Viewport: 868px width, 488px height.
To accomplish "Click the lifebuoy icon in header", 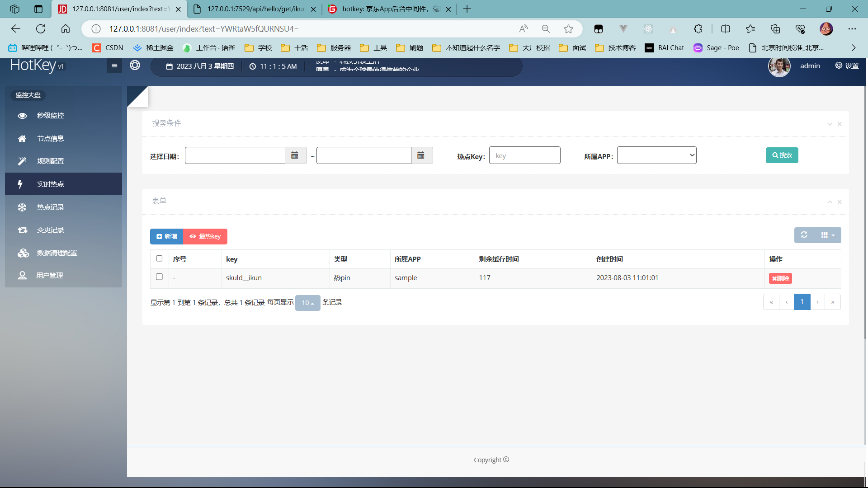I will (135, 65).
